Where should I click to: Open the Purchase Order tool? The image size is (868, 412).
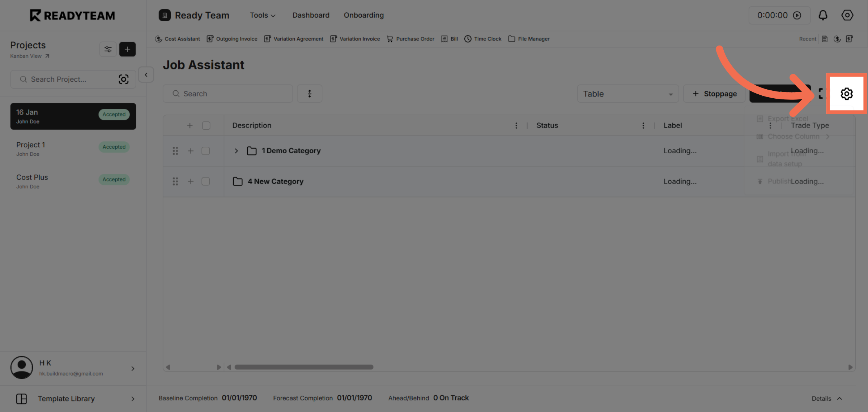point(410,39)
